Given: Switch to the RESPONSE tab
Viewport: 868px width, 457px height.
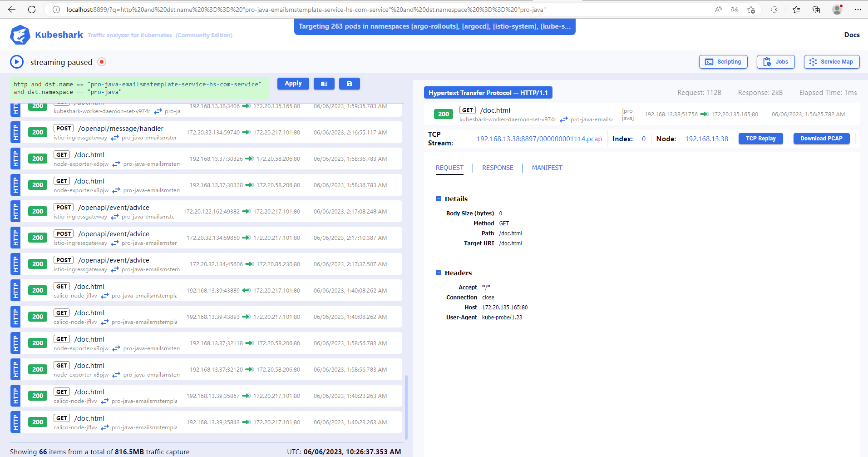Looking at the screenshot, I should pyautogui.click(x=498, y=168).
